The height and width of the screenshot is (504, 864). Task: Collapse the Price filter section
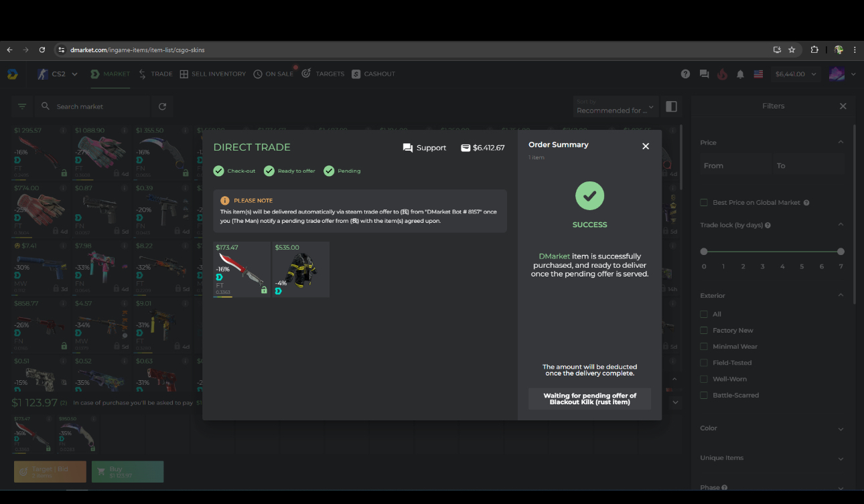pyautogui.click(x=841, y=143)
